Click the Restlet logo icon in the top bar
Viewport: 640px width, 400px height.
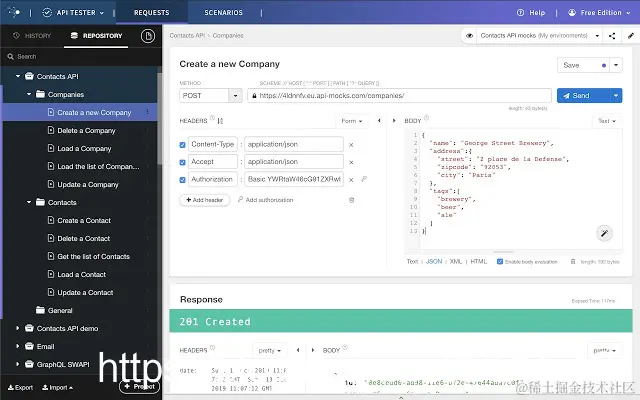point(14,12)
